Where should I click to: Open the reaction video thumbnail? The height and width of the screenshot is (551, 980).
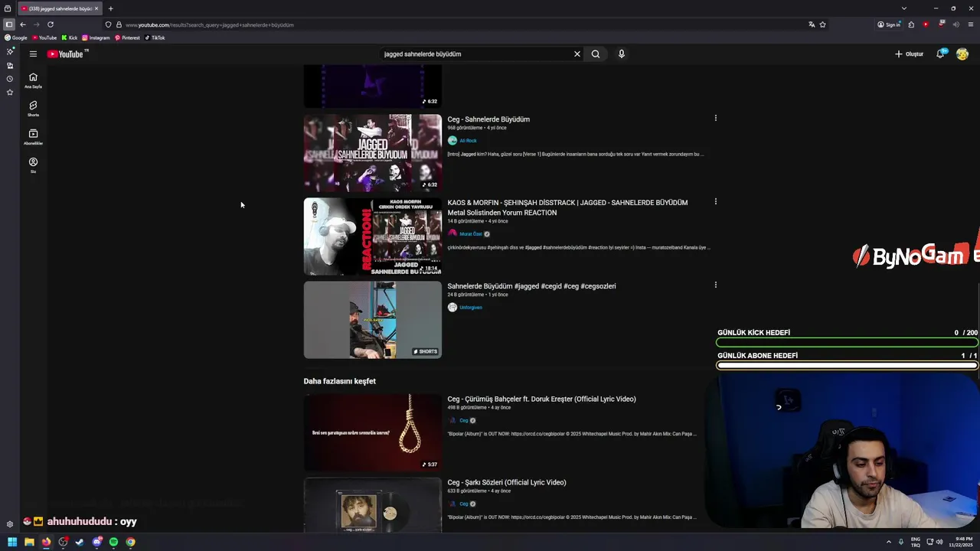click(373, 236)
